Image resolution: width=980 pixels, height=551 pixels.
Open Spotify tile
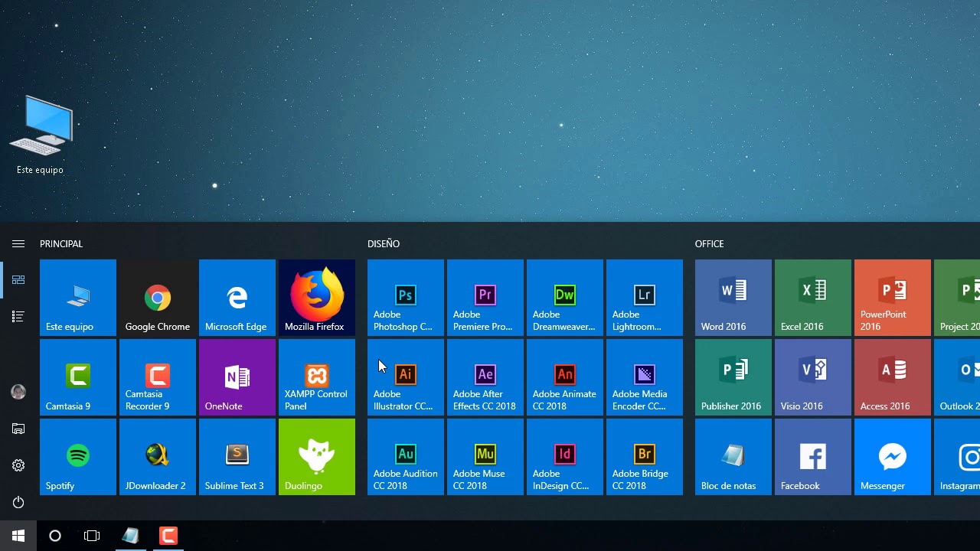point(78,457)
